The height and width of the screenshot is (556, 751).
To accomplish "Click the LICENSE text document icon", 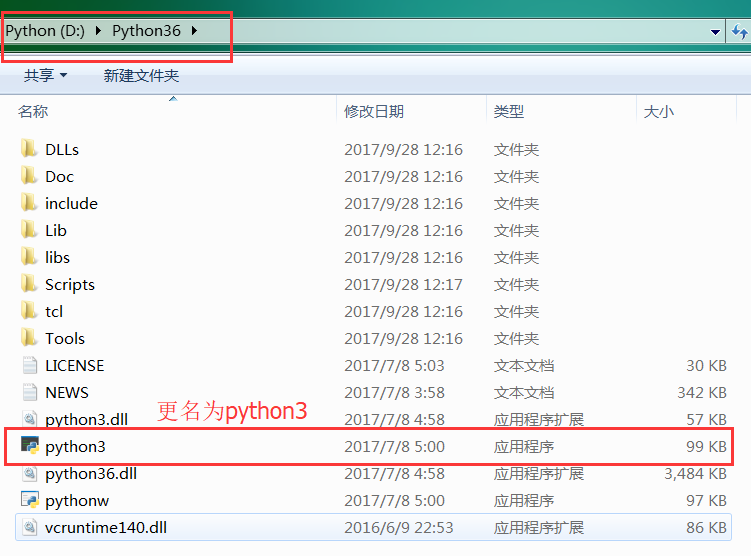I will click(30, 365).
